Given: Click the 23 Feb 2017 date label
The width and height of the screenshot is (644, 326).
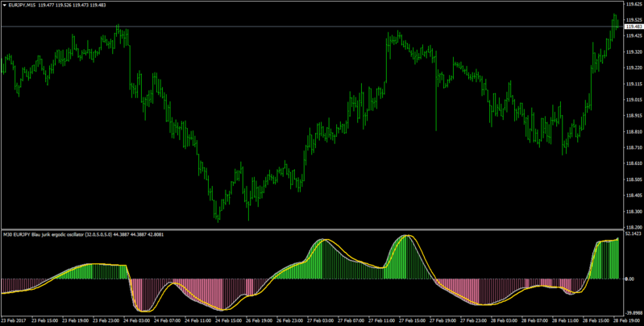Looking at the screenshot, I should click(14, 320).
